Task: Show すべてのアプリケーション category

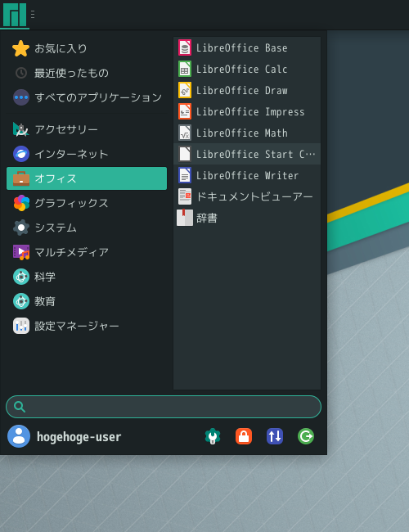Action: click(87, 97)
